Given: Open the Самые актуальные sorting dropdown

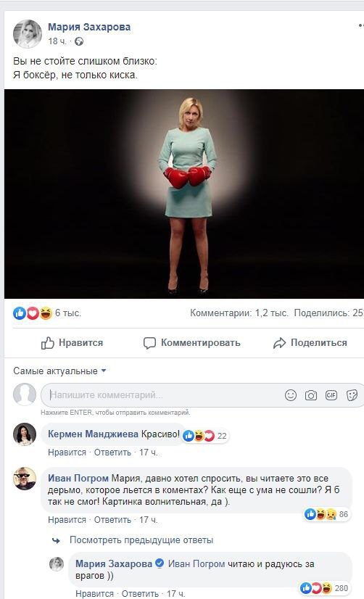Looking at the screenshot, I should click(59, 371).
